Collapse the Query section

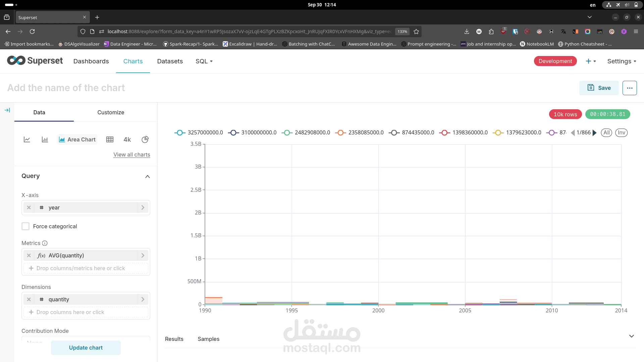[x=147, y=176]
